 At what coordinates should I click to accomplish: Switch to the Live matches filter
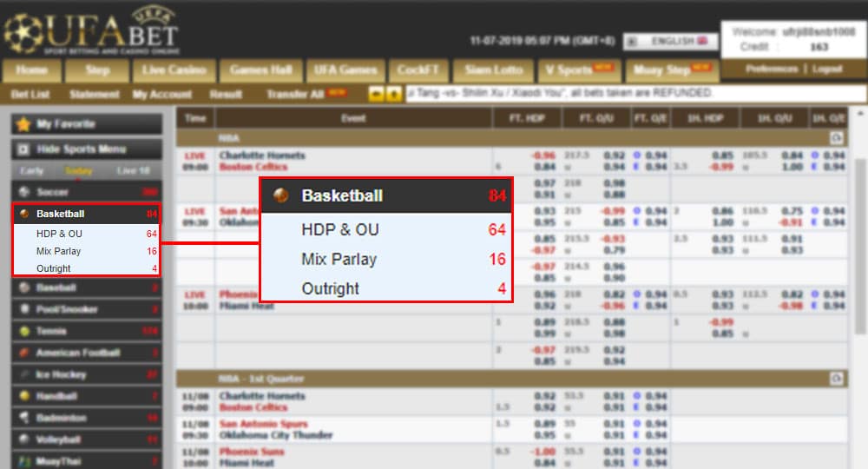(133, 171)
